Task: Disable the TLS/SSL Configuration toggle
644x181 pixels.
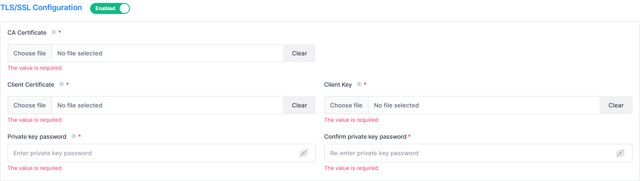Action: (110, 8)
